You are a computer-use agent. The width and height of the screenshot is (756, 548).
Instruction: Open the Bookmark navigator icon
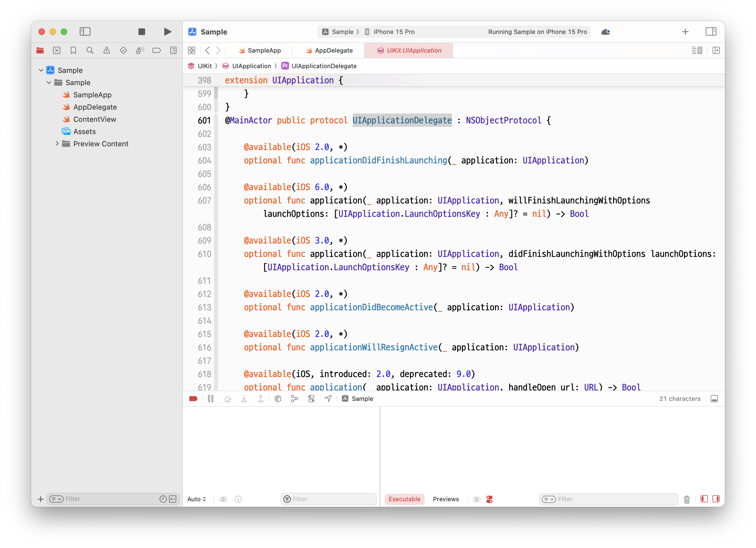73,50
